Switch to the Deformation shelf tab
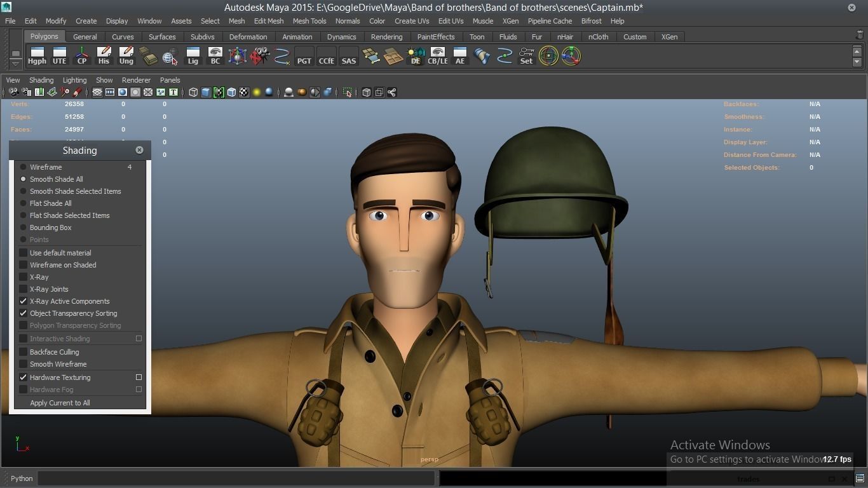Viewport: 868px width, 488px height. 248,37
